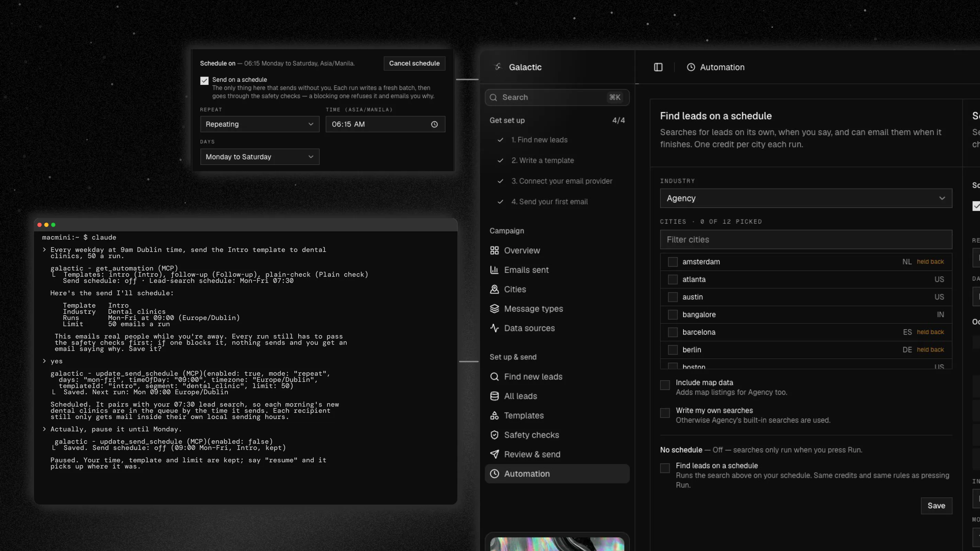Viewport: 980px width, 551px height.
Task: Enable Find leads on a schedule checkbox
Action: (665, 468)
